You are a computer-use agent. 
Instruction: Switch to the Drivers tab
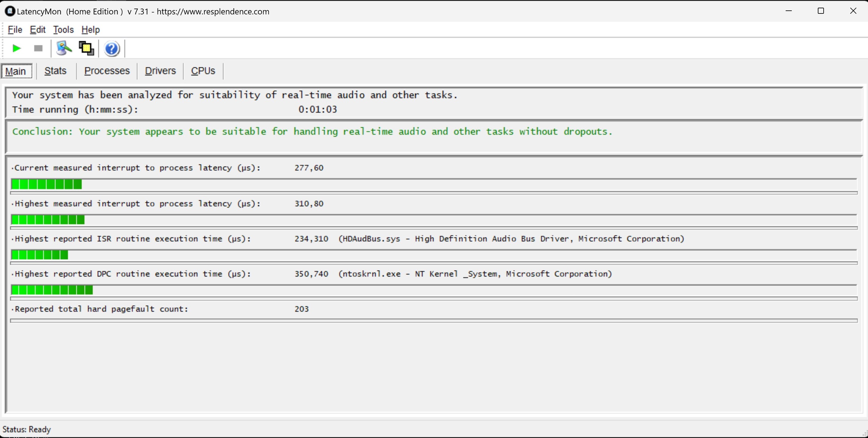[x=160, y=71]
